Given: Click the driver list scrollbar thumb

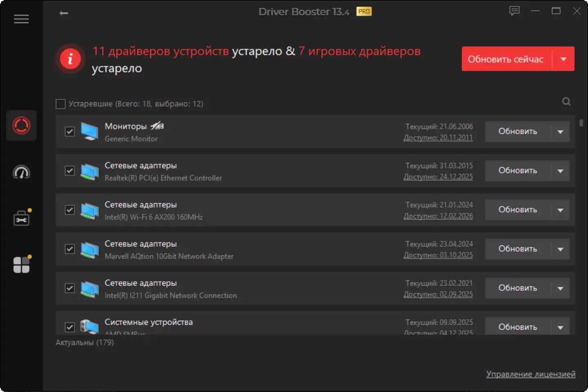Looking at the screenshot, I should coord(581,122).
